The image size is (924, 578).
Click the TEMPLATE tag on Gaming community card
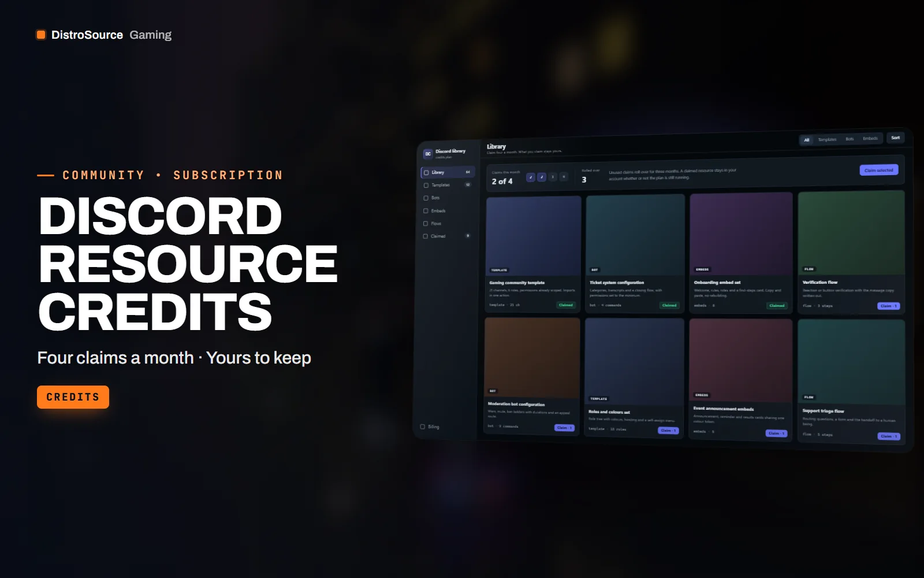point(499,270)
